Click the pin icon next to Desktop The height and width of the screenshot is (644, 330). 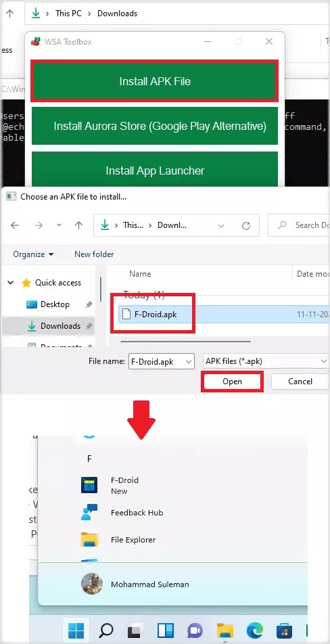pos(88,304)
